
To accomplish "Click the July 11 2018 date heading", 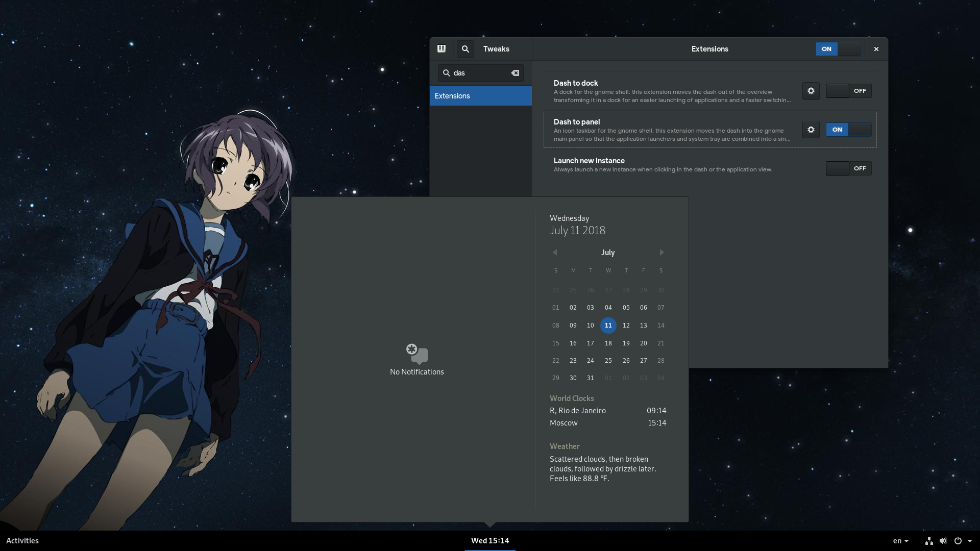I will pyautogui.click(x=577, y=231).
